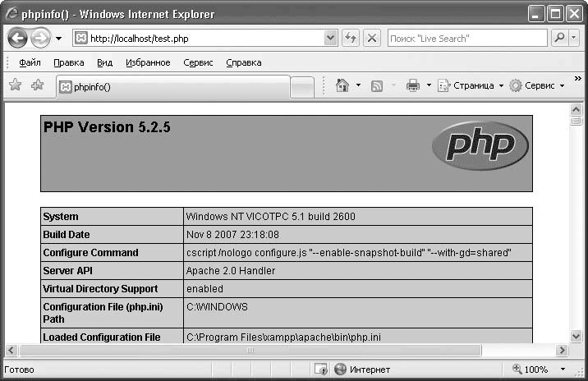Click the 100% zoom level button
Screen dimensions: 588x381
tap(531, 370)
